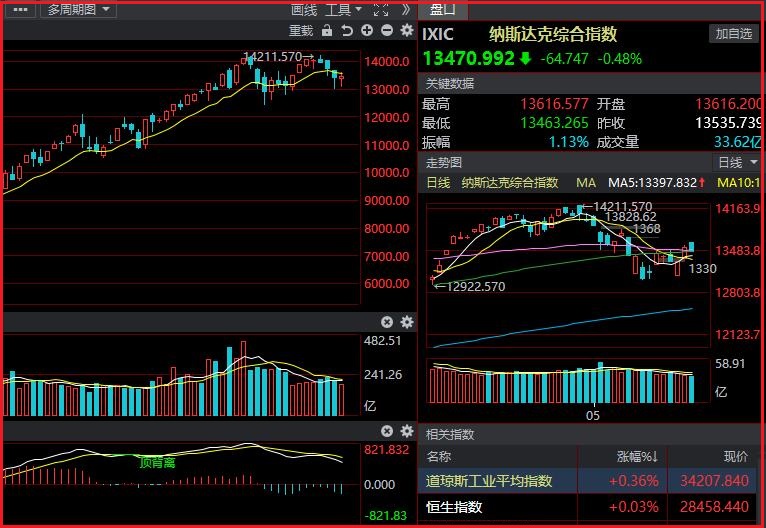Click the 482.51 volume axis label

pyautogui.click(x=382, y=340)
